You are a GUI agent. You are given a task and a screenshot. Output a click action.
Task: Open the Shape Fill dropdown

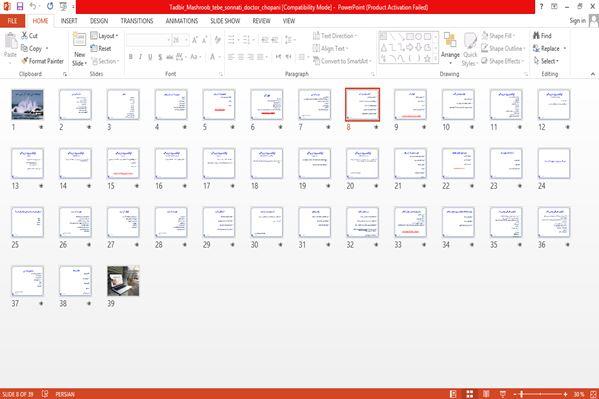[x=498, y=36]
